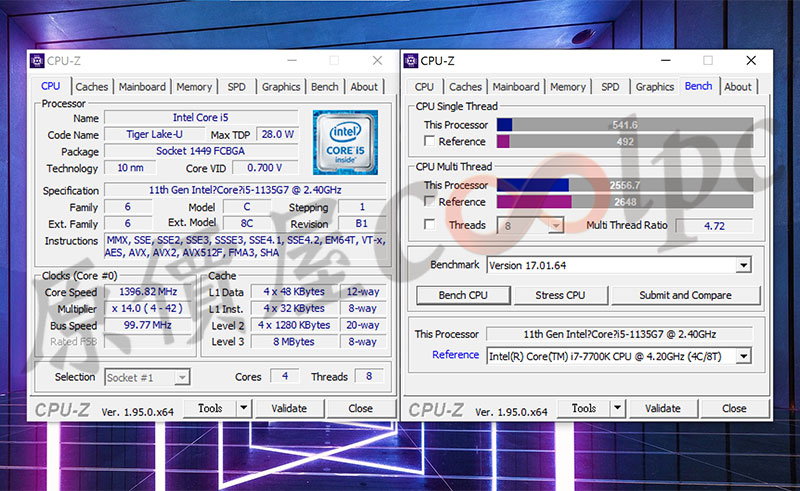Minimize the right CPU-Z window
Viewport: 800px width, 491px height.
pyautogui.click(x=666, y=60)
